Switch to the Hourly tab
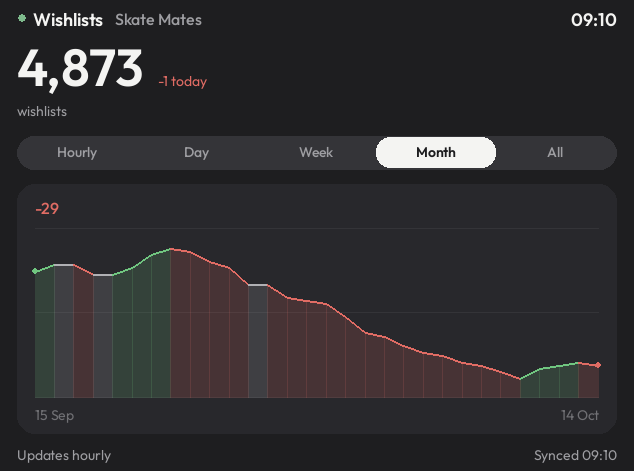Viewport: 634px width, 471px height. [77, 152]
